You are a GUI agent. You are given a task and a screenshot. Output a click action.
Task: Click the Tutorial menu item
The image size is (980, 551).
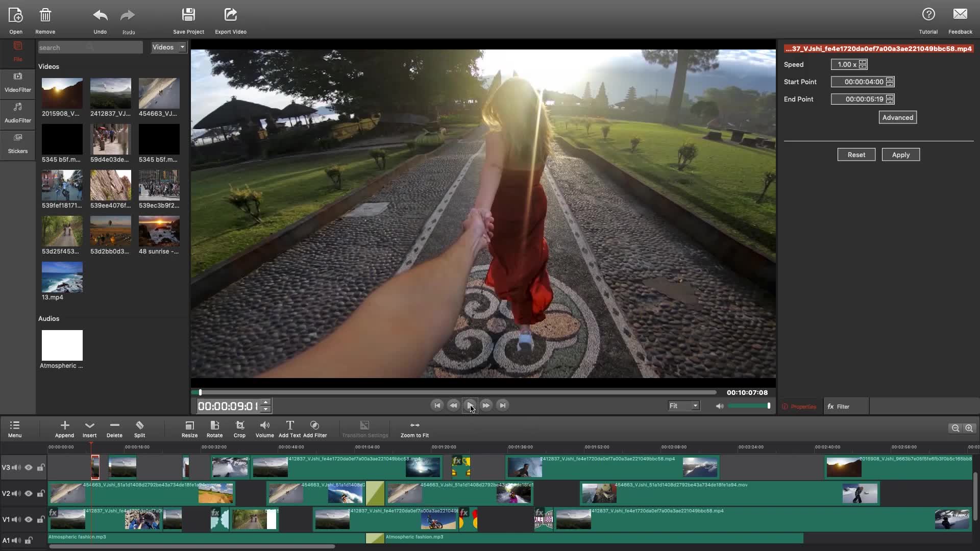tap(928, 20)
